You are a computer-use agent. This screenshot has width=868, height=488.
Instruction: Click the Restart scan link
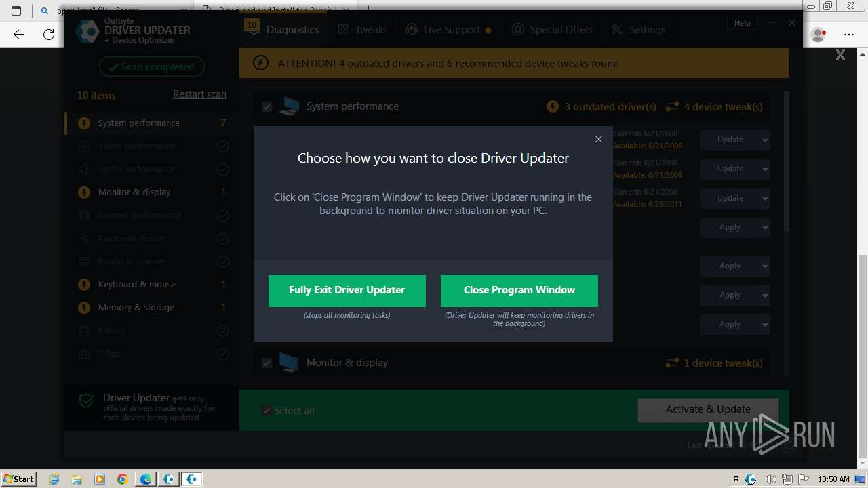tap(199, 94)
